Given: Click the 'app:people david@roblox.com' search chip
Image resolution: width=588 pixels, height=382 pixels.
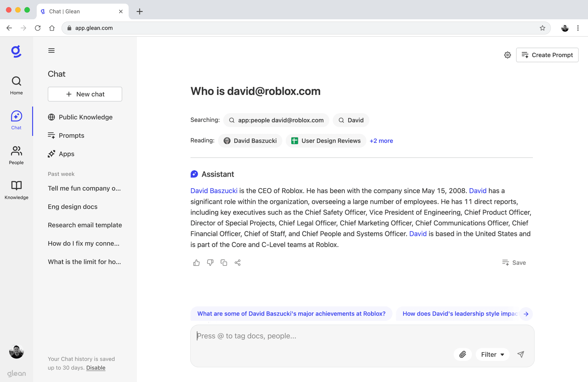Looking at the screenshot, I should 276,120.
